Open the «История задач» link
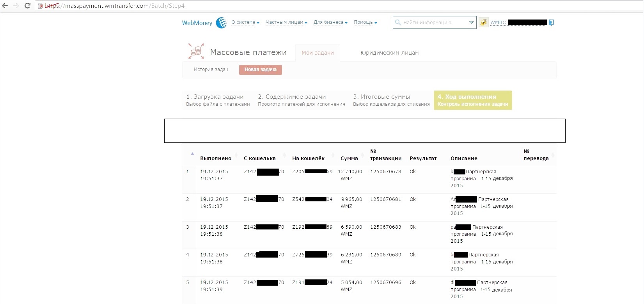This screenshot has height=304, width=644. [211, 69]
